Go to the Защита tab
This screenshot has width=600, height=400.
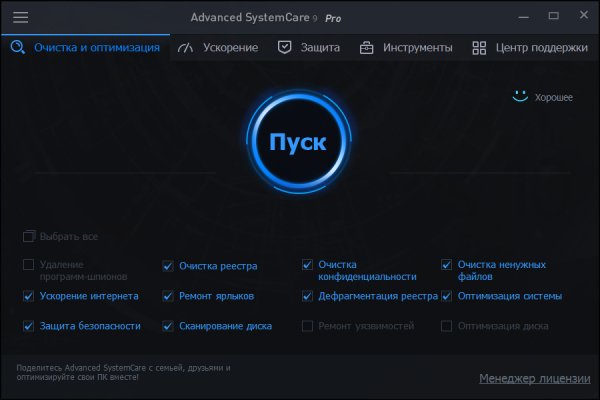tap(309, 47)
